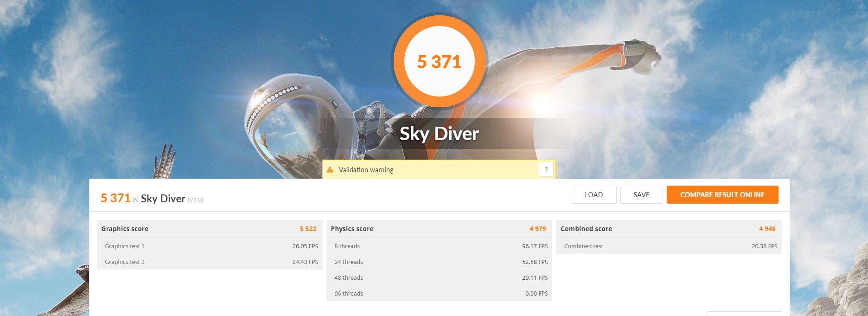Select the Physics score value 4 979
This screenshot has width=868, height=316.
[x=537, y=229]
